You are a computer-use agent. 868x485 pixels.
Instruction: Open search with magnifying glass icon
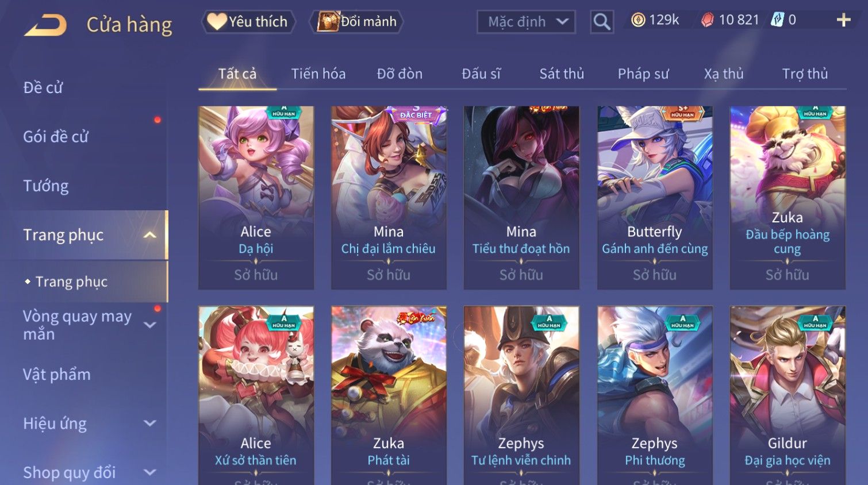point(602,22)
